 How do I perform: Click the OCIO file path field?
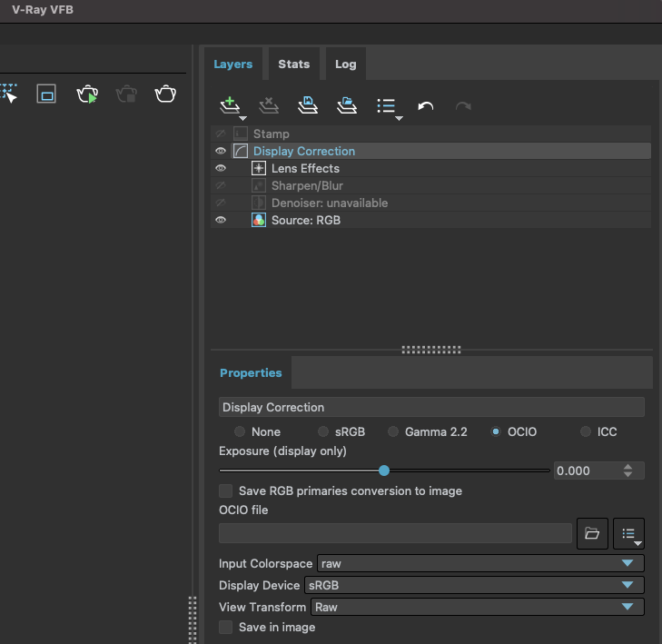[x=396, y=533]
